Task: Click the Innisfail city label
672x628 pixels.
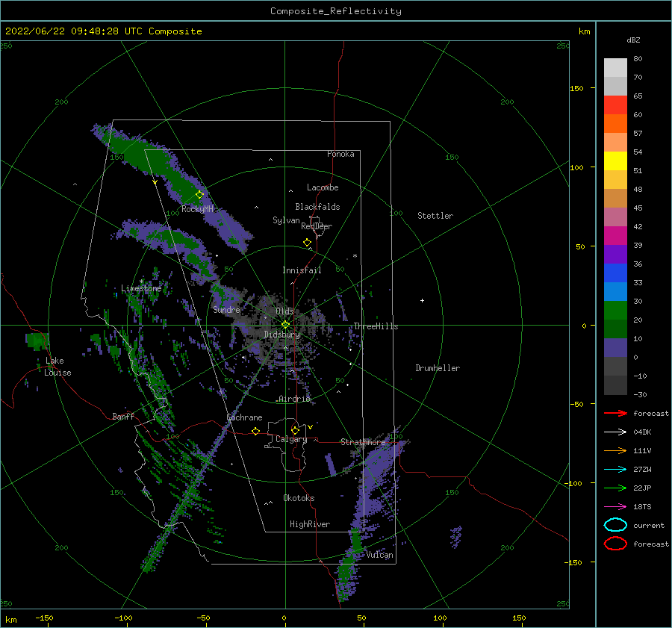Action: (302, 270)
